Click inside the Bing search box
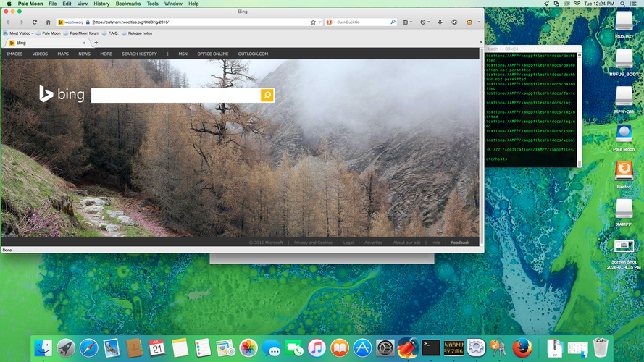 pyautogui.click(x=176, y=96)
